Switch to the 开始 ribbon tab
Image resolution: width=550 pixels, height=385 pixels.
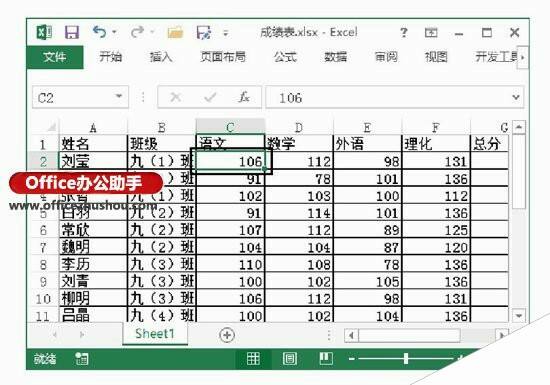(x=110, y=57)
